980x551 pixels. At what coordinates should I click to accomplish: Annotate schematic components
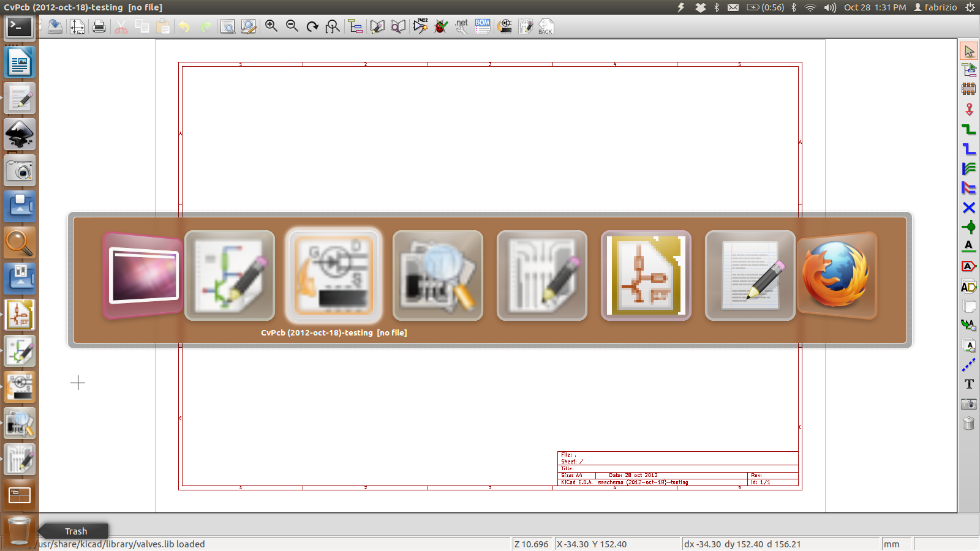pos(420,26)
